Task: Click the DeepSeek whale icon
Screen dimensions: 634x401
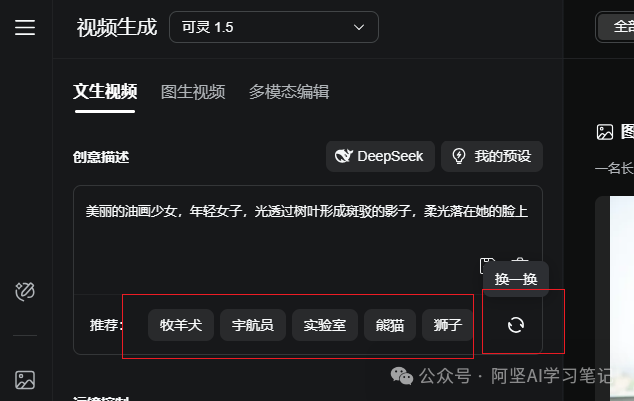Action: click(x=344, y=156)
